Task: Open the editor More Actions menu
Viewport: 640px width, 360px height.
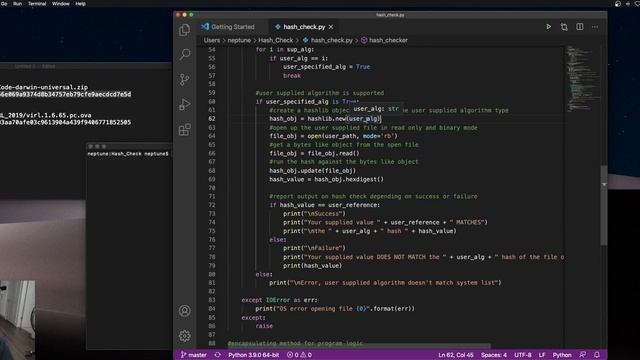Action: pos(595,27)
